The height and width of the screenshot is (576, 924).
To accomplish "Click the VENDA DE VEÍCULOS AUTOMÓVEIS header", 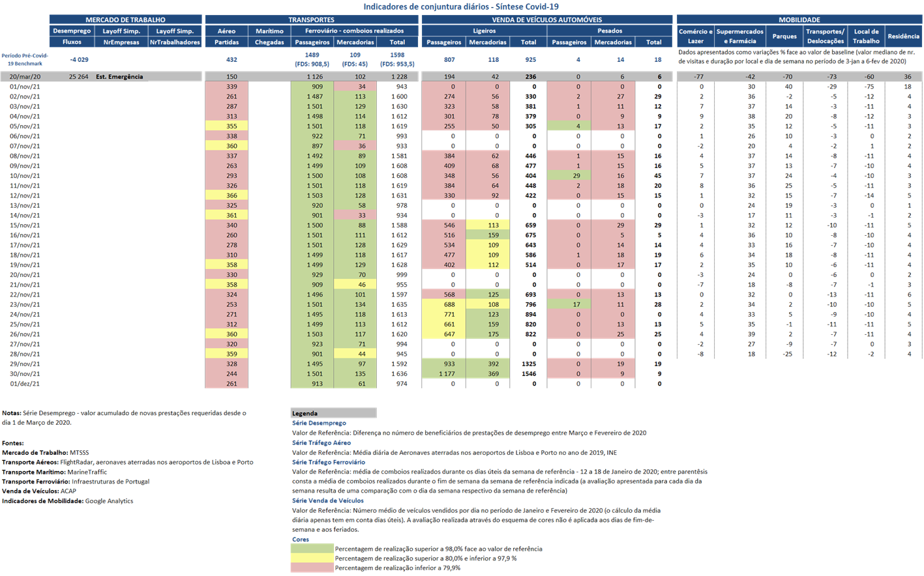I will coord(546,20).
